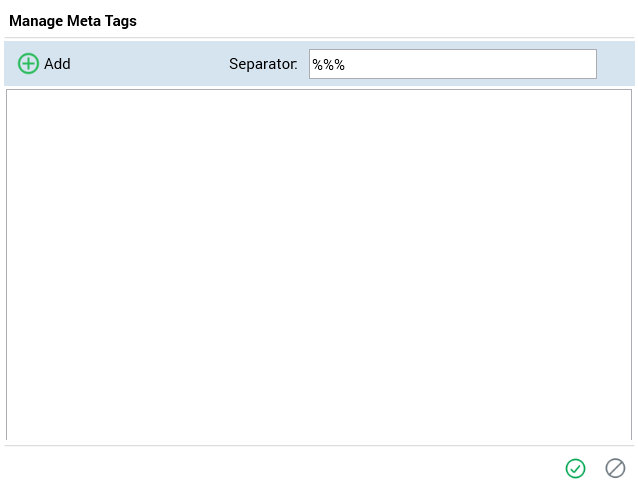
Task: Focus the field containing %%%
Action: pyautogui.click(x=452, y=64)
